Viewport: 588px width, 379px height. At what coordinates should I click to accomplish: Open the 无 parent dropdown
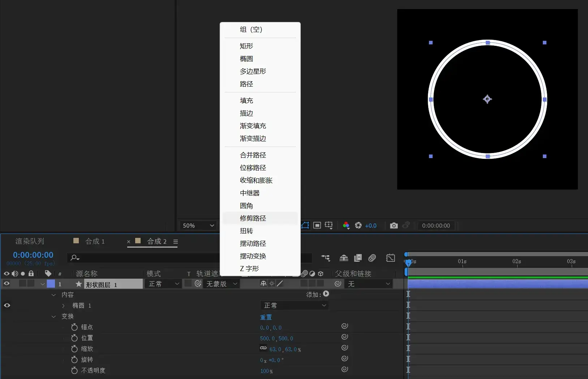pos(368,284)
